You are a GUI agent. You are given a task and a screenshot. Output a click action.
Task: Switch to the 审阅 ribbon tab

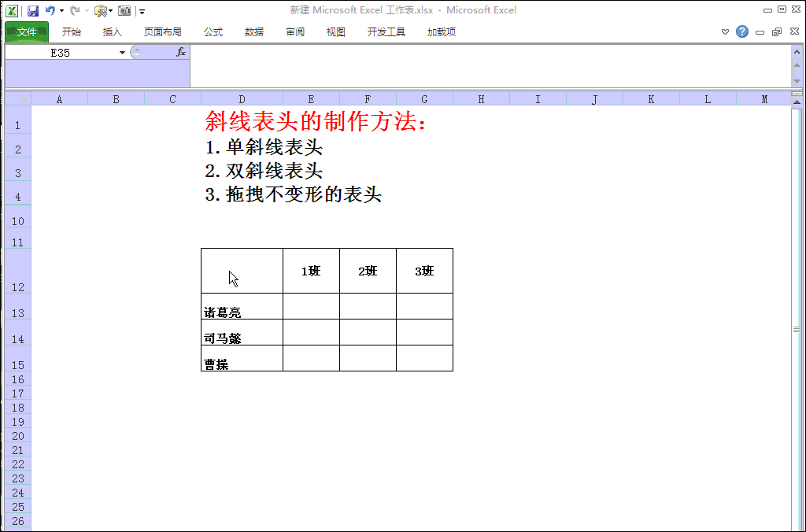[x=295, y=31]
